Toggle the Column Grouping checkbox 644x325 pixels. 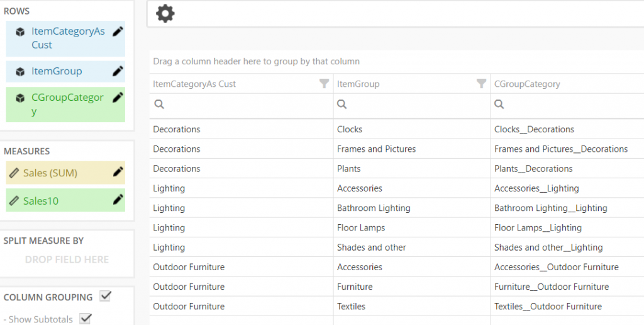(106, 296)
